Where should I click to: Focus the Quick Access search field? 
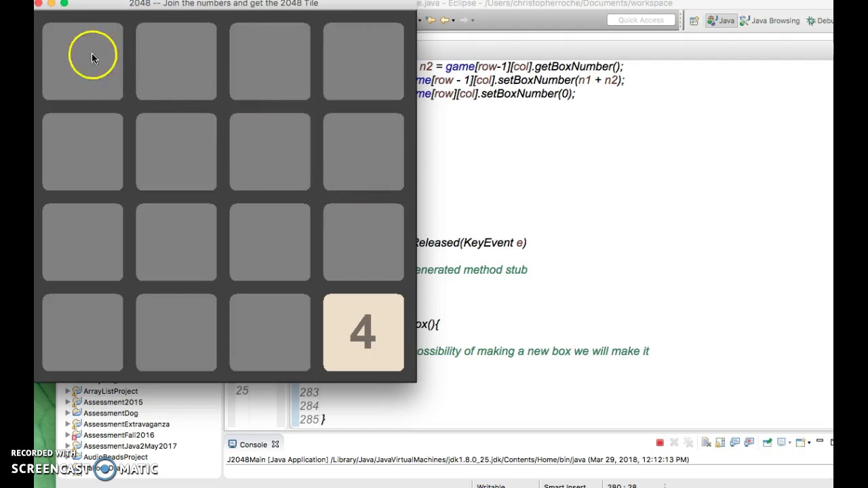point(641,20)
